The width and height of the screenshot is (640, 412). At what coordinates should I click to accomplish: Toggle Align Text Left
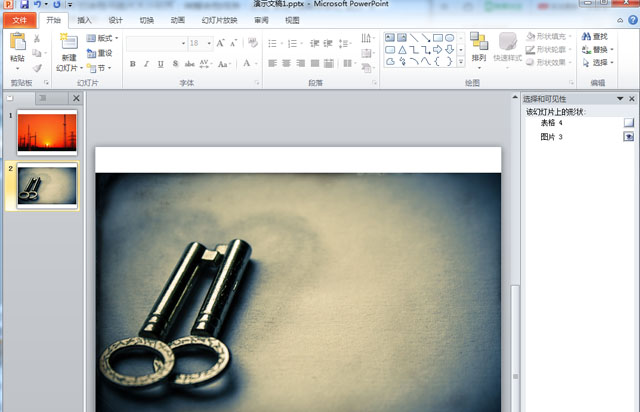click(x=272, y=63)
